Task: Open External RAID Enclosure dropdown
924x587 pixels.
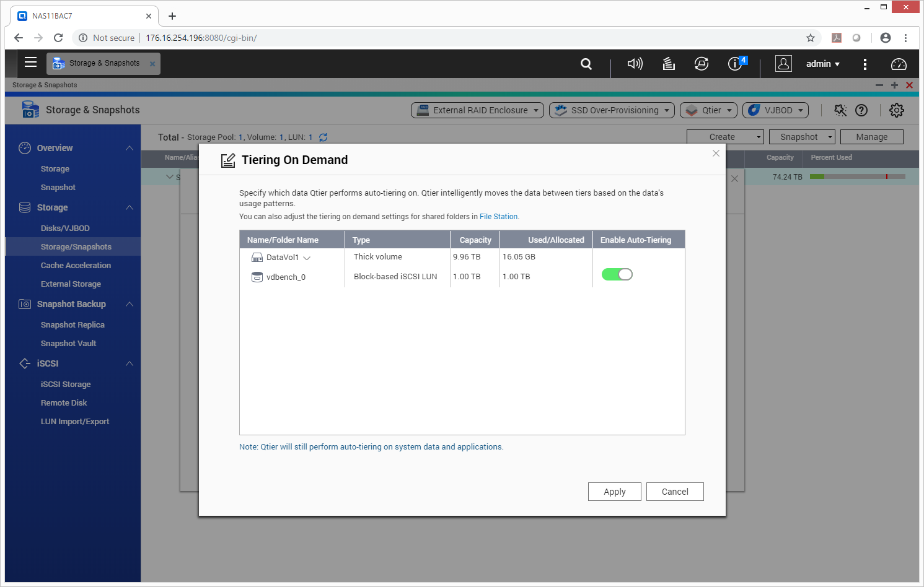Action: [x=477, y=110]
